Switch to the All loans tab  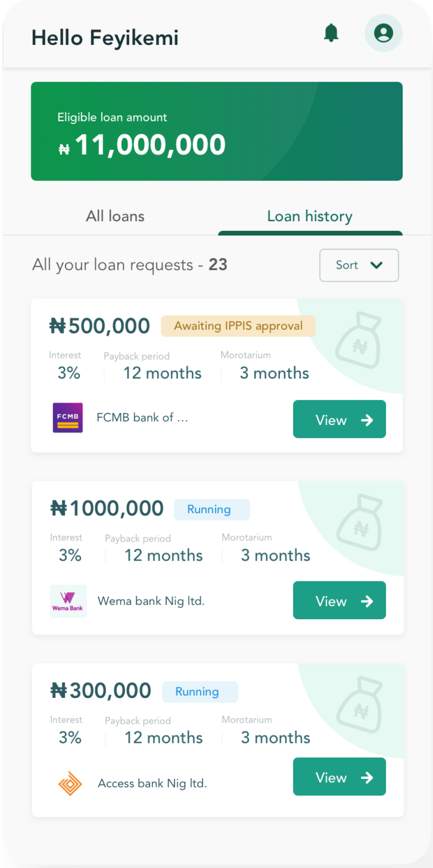(x=115, y=217)
